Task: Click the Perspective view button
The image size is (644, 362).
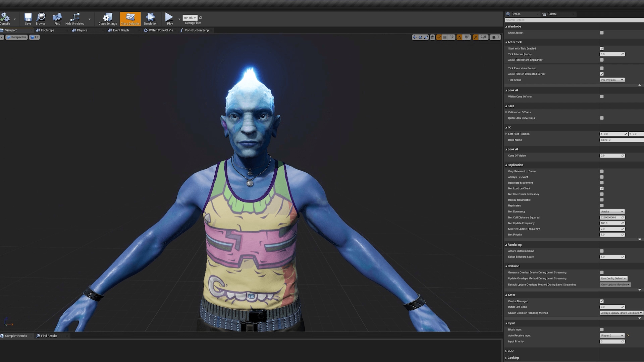Action: click(x=16, y=37)
